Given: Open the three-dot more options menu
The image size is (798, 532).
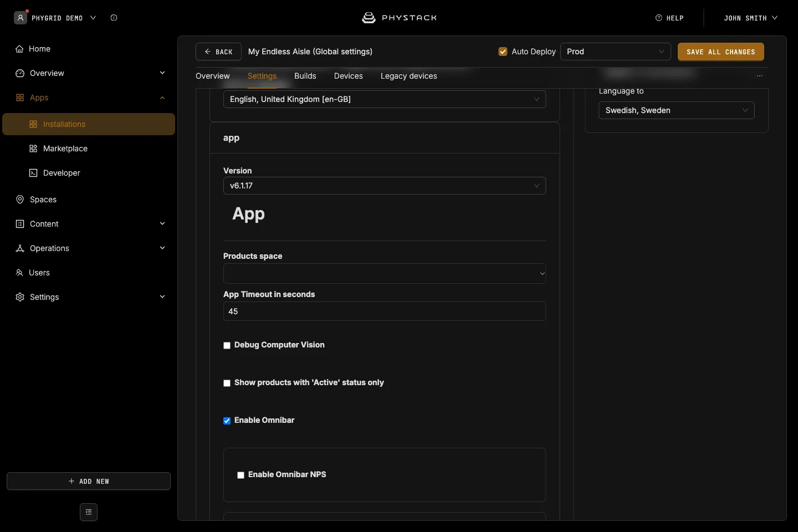Looking at the screenshot, I should click(760, 76).
